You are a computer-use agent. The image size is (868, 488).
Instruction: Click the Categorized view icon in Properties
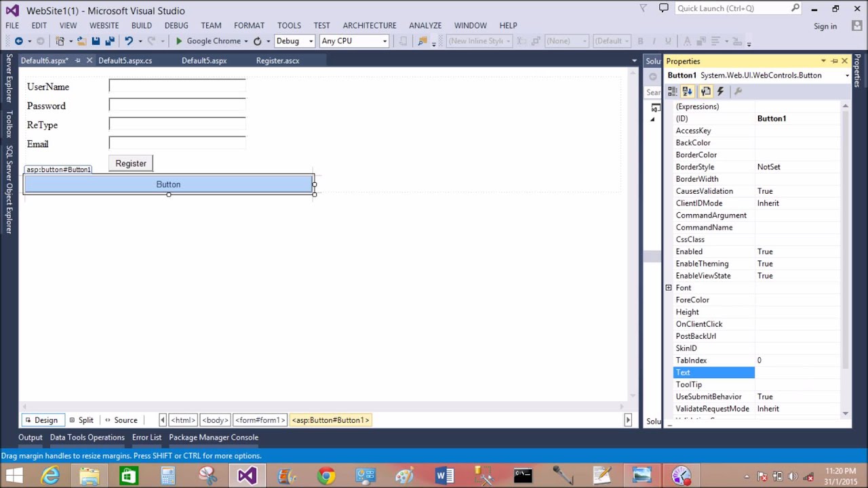pyautogui.click(x=673, y=91)
